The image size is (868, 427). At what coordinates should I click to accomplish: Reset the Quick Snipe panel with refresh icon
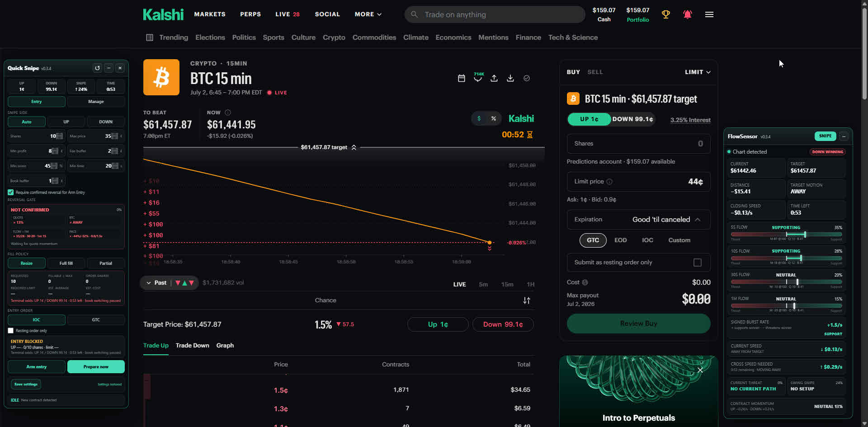coord(97,68)
